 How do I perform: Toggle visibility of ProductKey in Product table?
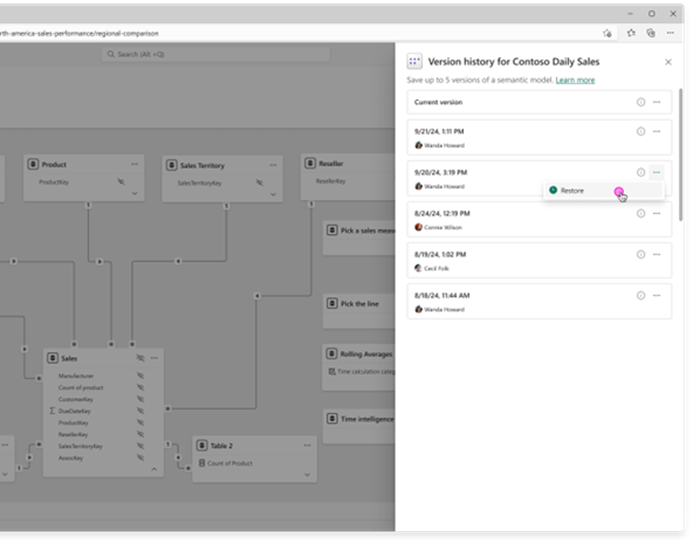click(121, 183)
